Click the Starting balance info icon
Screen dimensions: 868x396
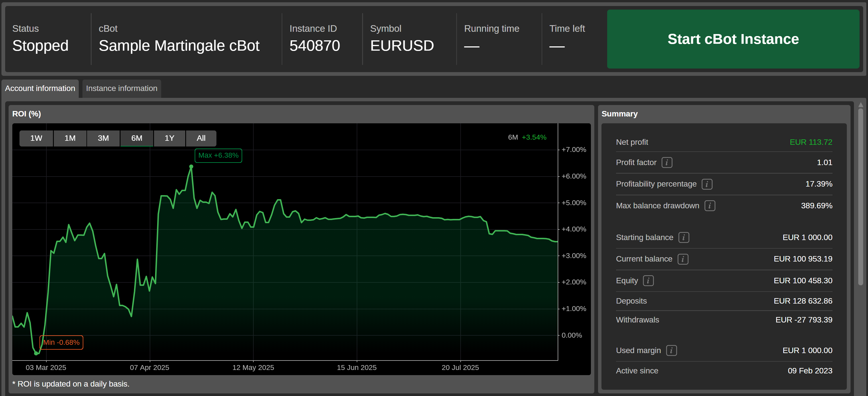pyautogui.click(x=683, y=237)
